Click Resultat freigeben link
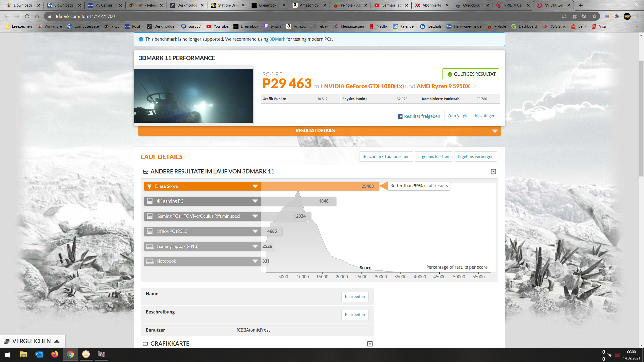Image resolution: width=644 pixels, height=362 pixels. [422, 116]
